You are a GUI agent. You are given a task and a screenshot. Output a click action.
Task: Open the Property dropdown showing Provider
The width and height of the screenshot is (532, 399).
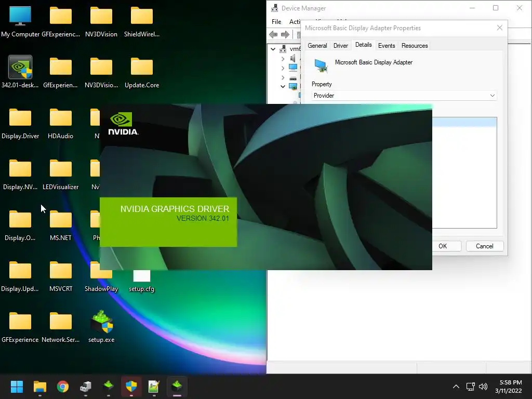click(404, 96)
